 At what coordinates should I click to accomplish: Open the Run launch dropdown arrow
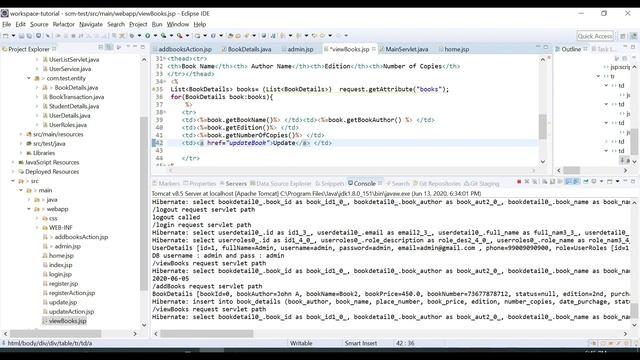[x=155, y=36]
